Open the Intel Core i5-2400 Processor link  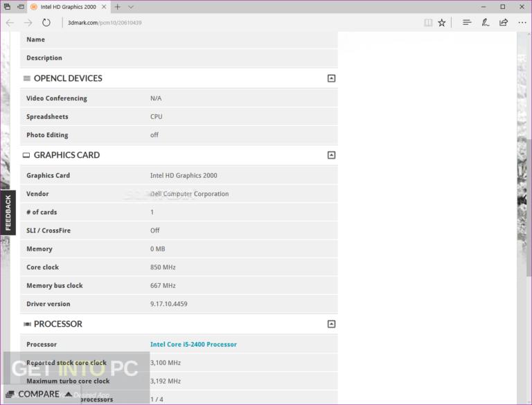[x=193, y=344]
